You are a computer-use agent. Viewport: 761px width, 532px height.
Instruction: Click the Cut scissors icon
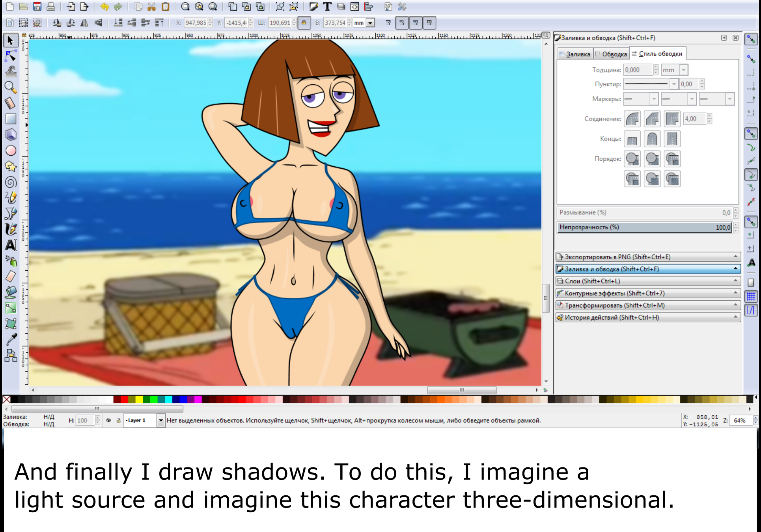coord(151,7)
